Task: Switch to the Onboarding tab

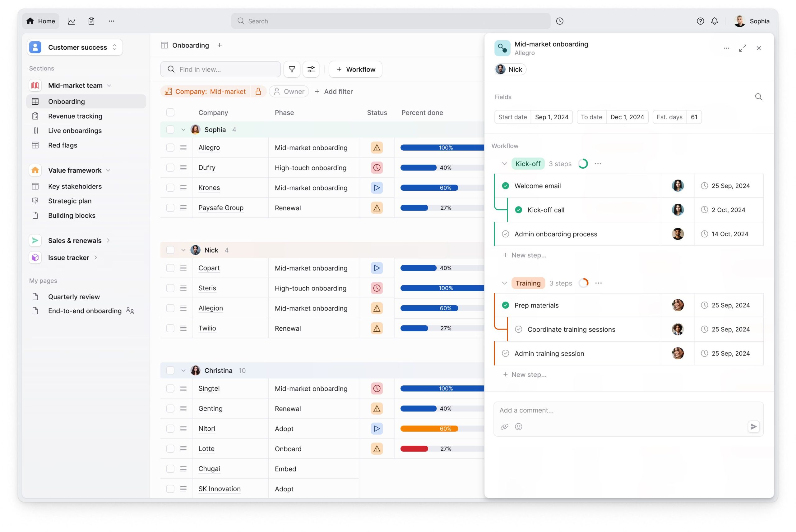Action: 190,45
